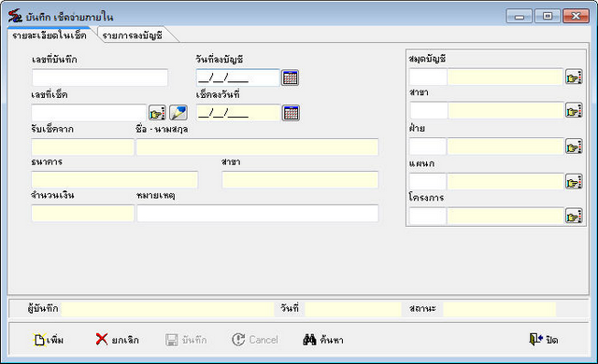Click the ธนาคาร field

coord(114,180)
